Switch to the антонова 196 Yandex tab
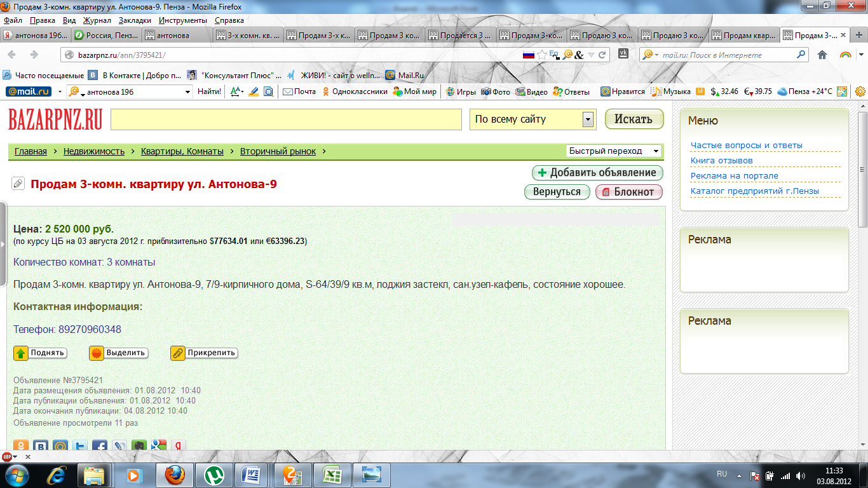 pyautogui.click(x=36, y=36)
